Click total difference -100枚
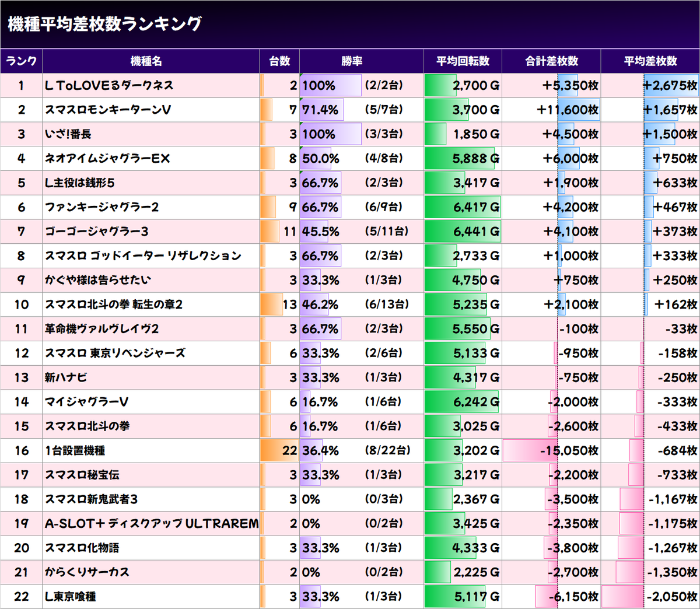Screen dimensions: 700x609 (x=579, y=329)
